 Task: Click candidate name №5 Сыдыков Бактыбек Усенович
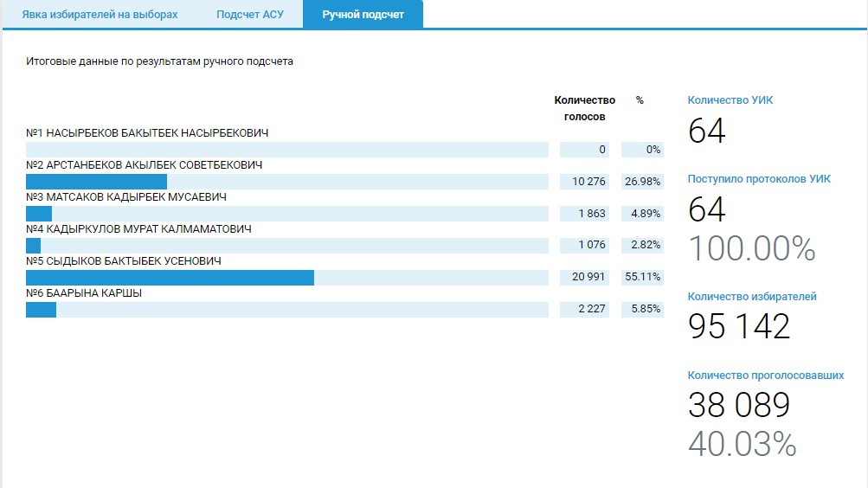[124, 261]
